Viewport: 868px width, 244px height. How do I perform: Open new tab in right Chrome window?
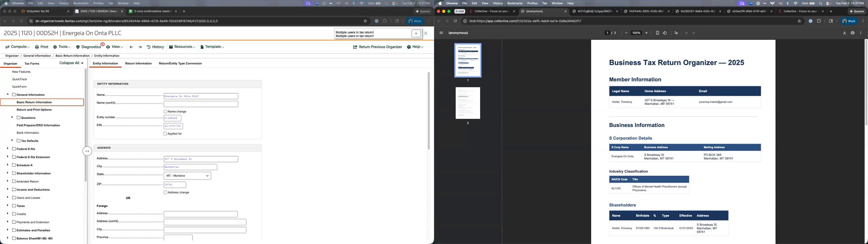click(x=831, y=11)
